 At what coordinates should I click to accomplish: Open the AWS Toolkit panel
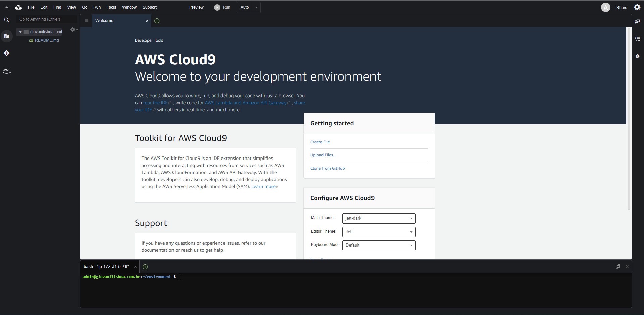(x=6, y=71)
